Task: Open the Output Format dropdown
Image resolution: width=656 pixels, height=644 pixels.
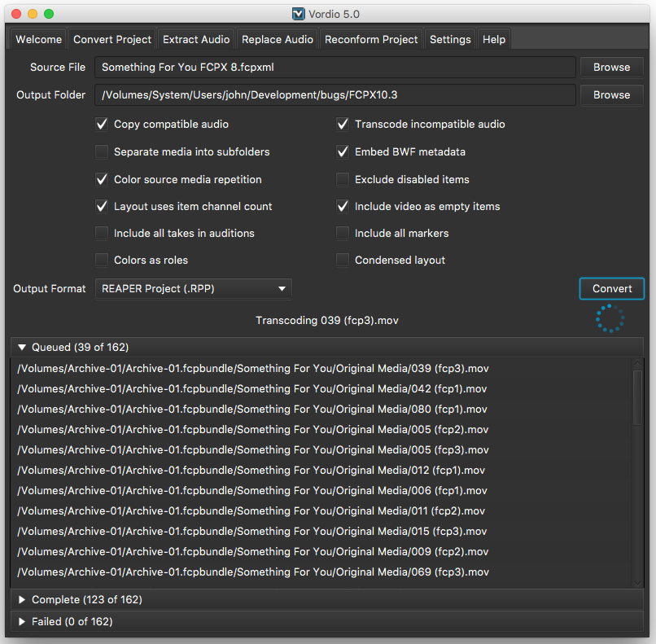Action: 193,289
